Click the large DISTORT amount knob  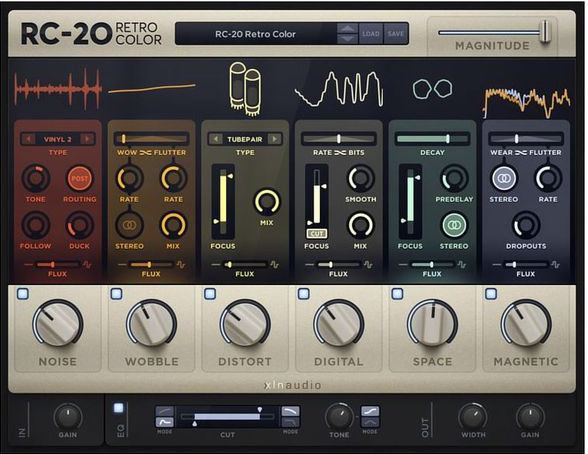click(x=245, y=323)
